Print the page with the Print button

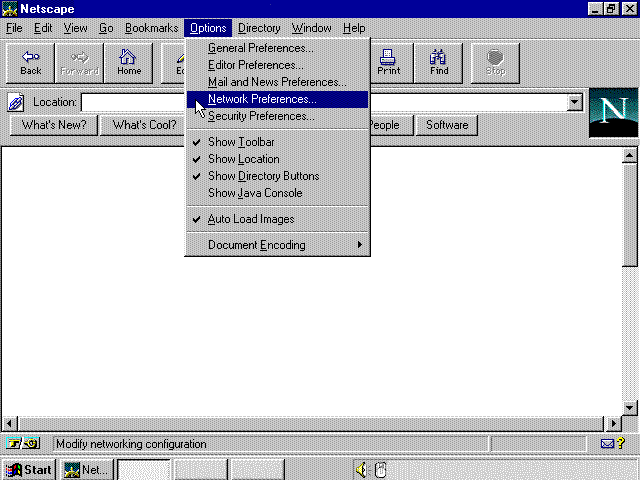point(389,63)
